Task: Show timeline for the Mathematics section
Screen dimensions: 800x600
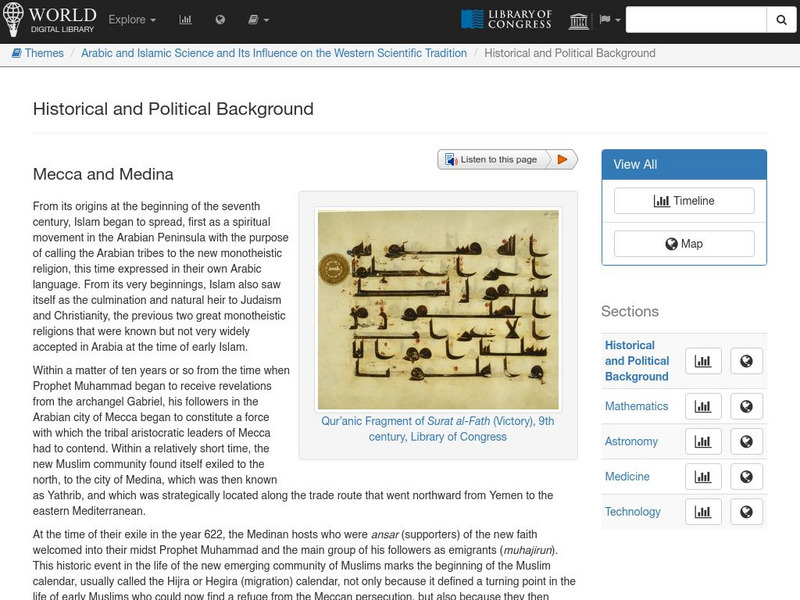Action: (703, 407)
